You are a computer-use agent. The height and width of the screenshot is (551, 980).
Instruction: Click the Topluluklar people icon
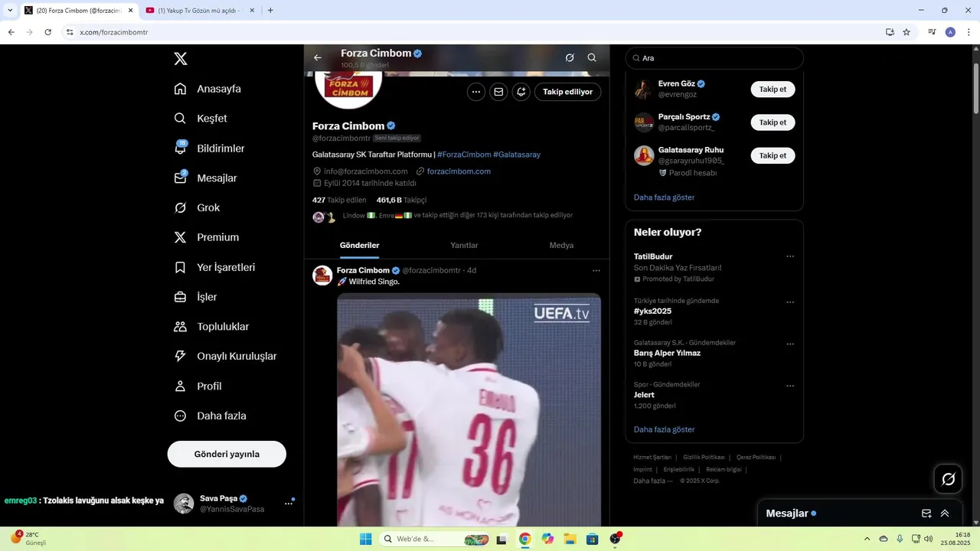click(x=180, y=327)
